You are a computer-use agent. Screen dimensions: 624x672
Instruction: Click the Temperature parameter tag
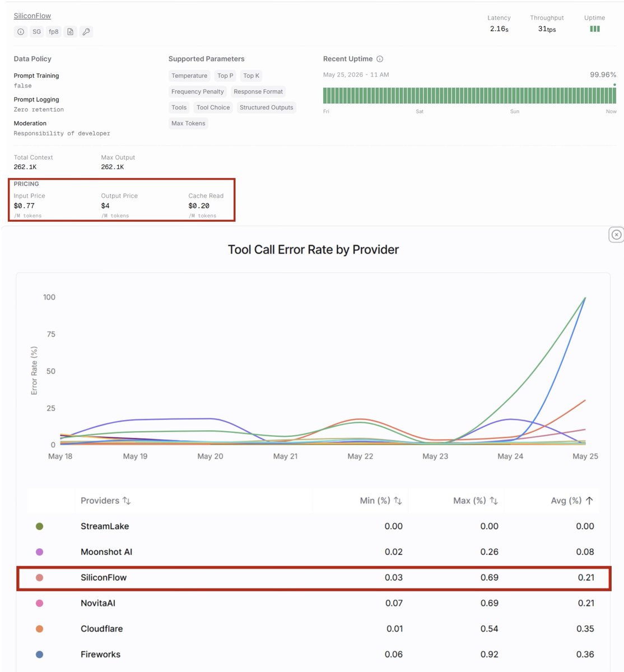[189, 76]
